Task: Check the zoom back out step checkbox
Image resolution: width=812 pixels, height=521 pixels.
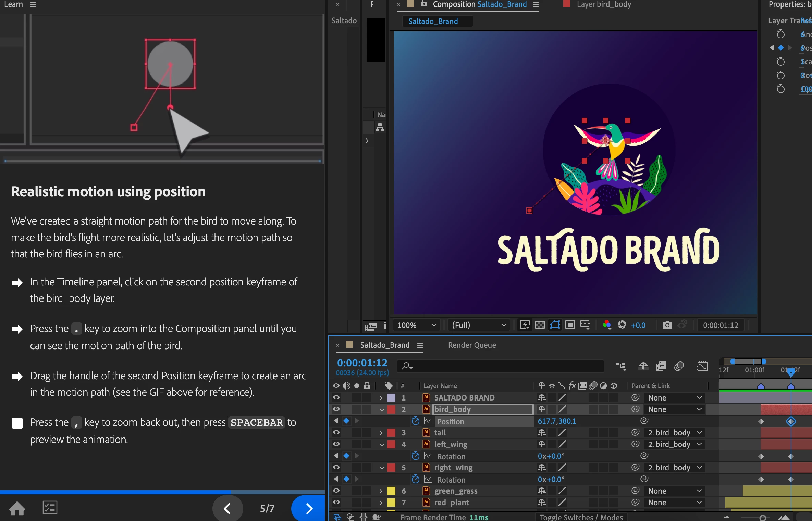Action: click(17, 423)
